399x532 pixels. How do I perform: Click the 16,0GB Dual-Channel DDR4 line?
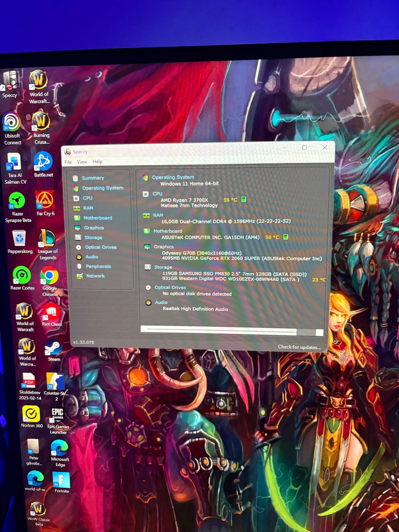226,221
